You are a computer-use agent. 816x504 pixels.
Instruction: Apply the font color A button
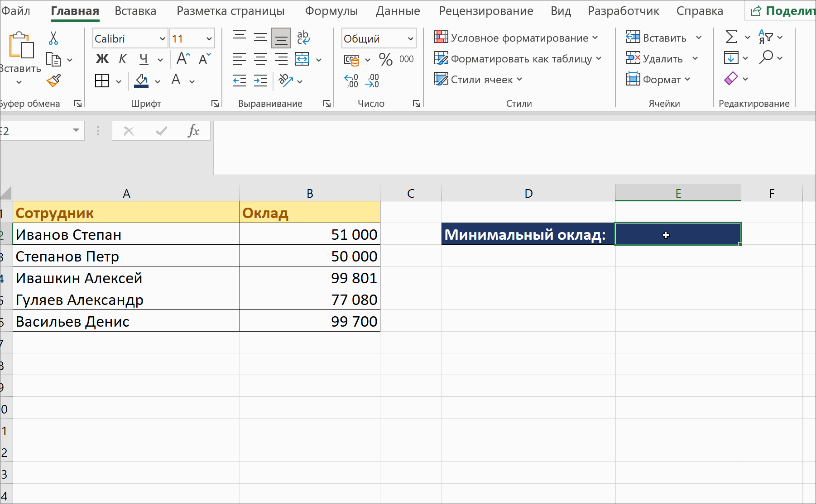point(176,80)
